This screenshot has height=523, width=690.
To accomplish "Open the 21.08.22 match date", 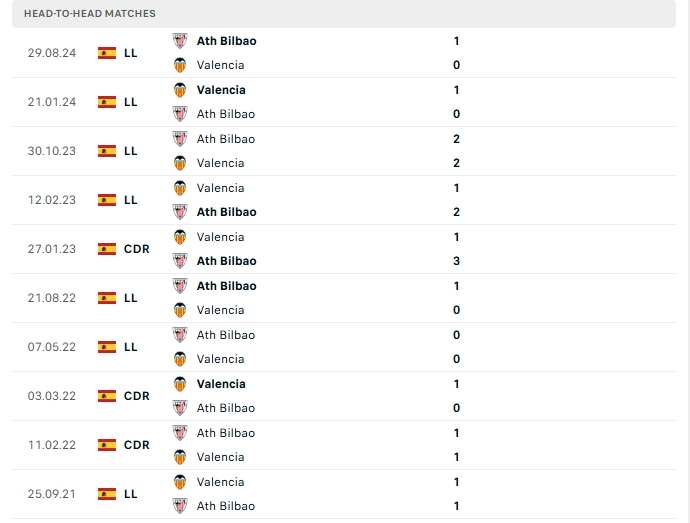I will (51, 298).
